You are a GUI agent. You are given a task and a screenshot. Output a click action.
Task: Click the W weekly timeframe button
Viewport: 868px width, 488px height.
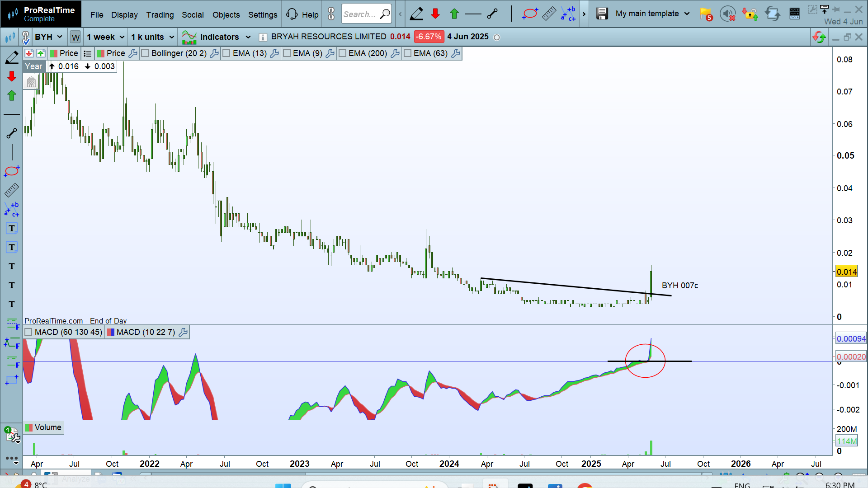pos(75,37)
